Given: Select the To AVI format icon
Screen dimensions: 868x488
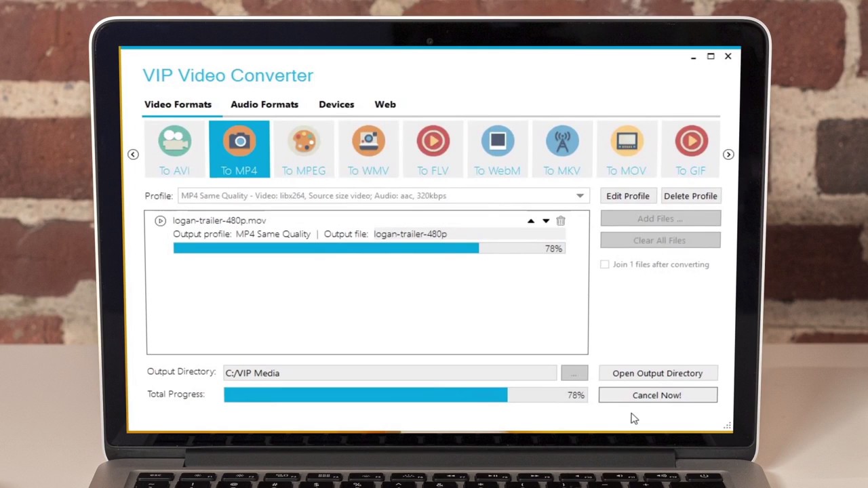Looking at the screenshot, I should 174,150.
